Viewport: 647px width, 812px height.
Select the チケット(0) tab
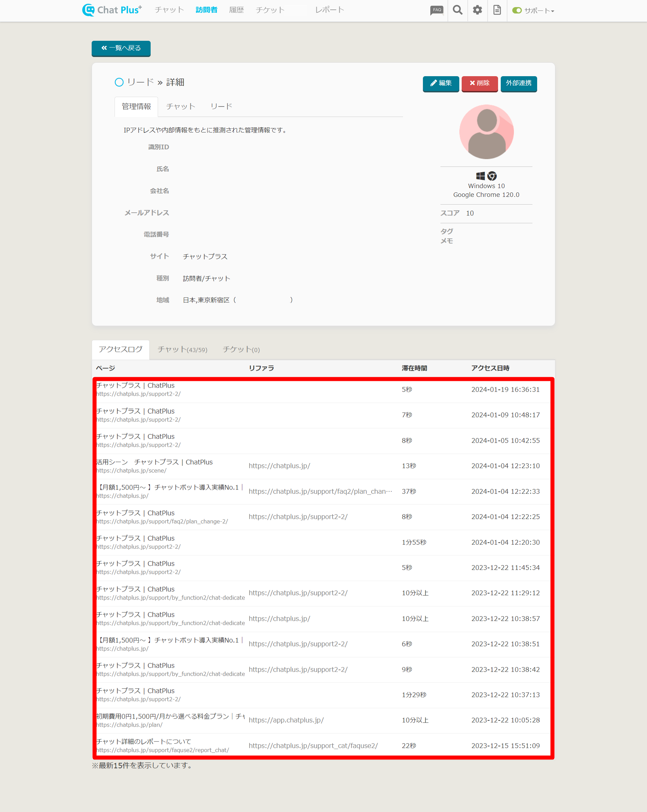(241, 350)
